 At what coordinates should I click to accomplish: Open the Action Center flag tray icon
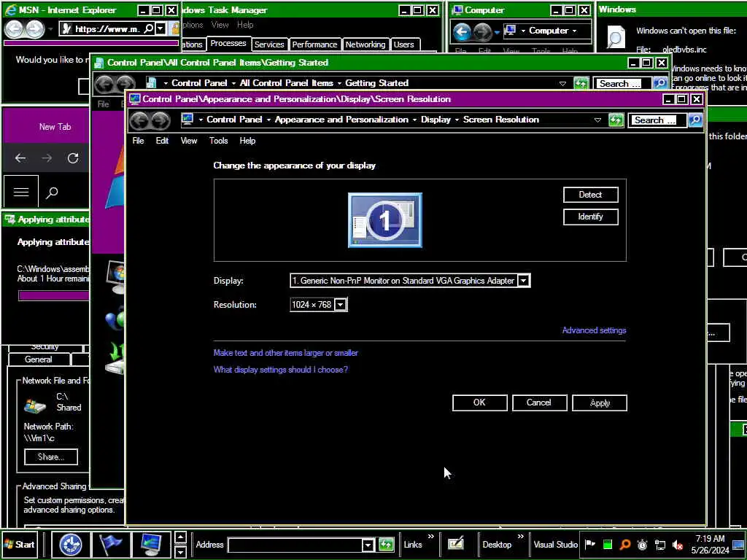pyautogui.click(x=589, y=544)
